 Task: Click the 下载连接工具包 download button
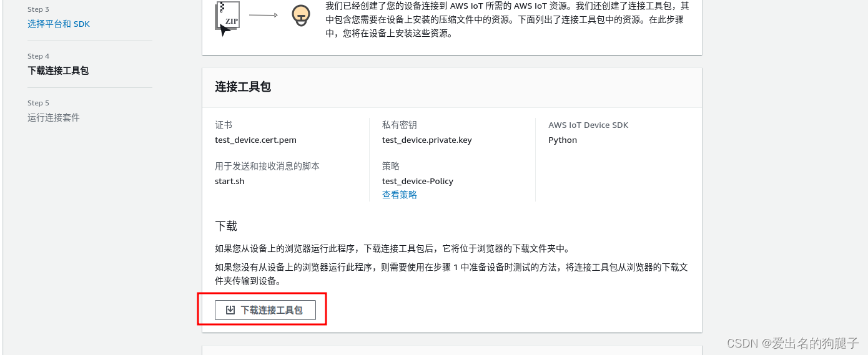point(265,310)
